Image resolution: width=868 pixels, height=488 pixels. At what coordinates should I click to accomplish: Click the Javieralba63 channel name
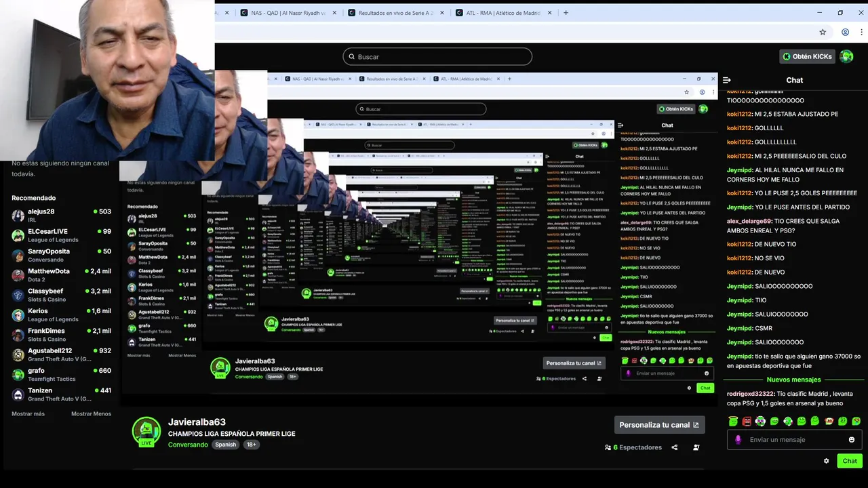tap(197, 422)
